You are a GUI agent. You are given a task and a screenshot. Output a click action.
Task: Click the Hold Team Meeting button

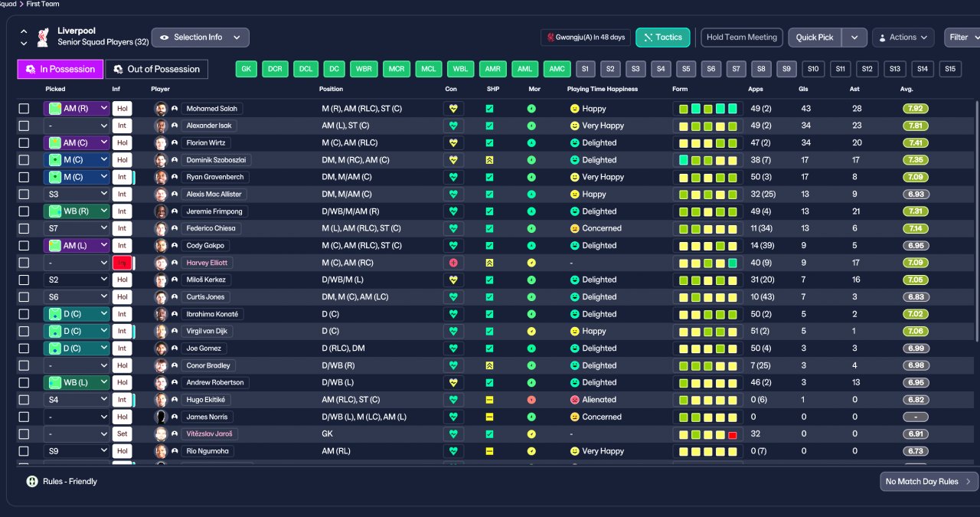(741, 37)
